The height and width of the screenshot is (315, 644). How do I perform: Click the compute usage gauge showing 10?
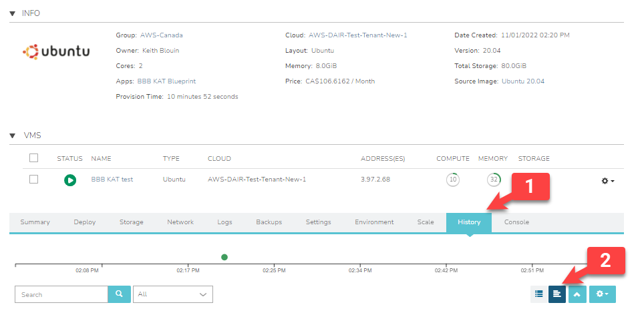(453, 180)
